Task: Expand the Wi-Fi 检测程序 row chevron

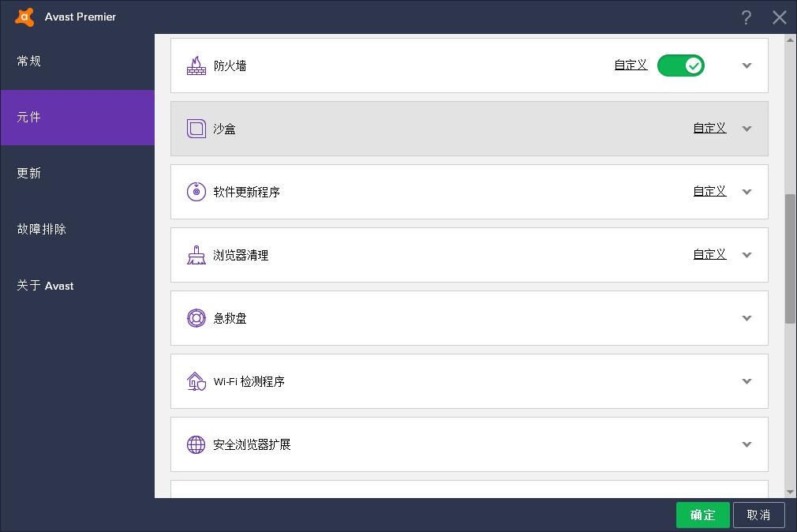Action: (x=746, y=381)
